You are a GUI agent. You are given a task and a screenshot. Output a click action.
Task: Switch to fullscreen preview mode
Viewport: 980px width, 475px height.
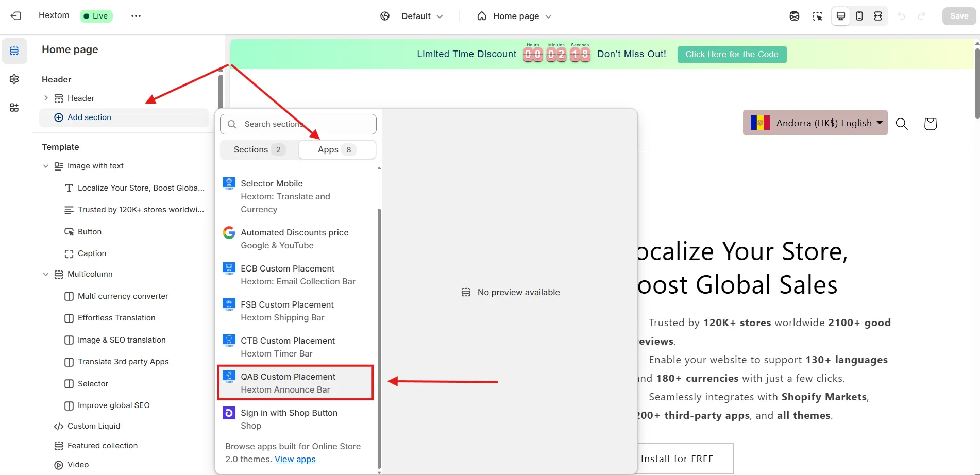[x=878, y=16]
